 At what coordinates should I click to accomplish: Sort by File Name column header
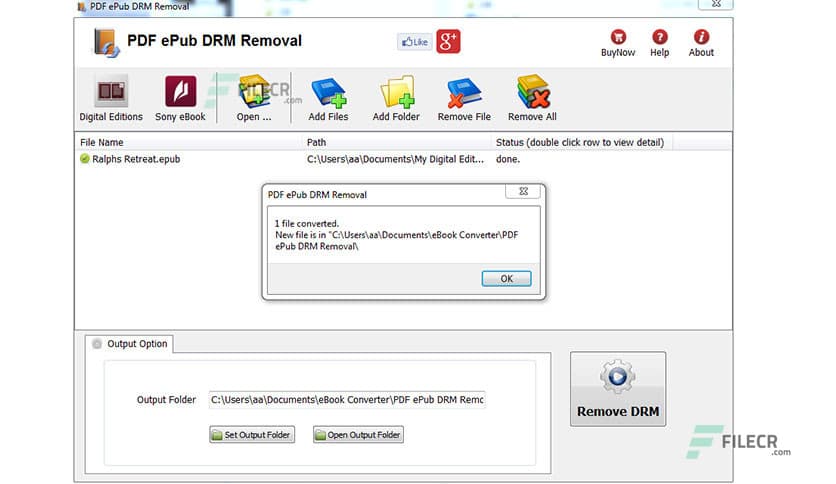(x=188, y=142)
